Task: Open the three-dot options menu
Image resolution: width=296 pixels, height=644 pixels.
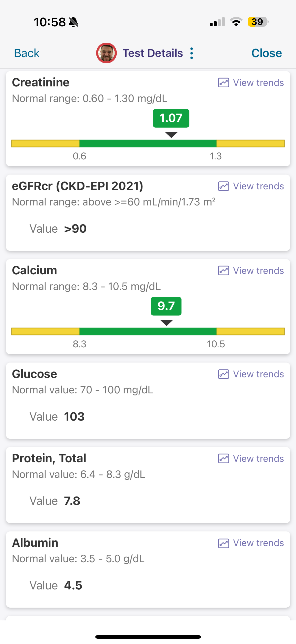Action: 192,53
